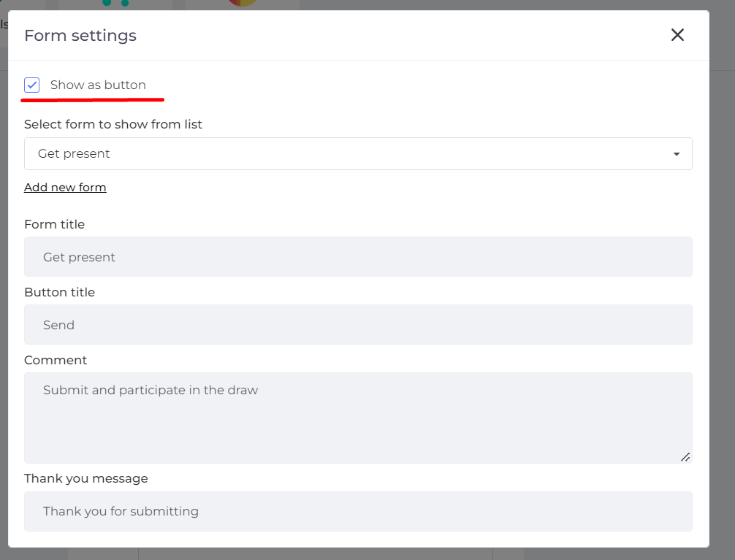The height and width of the screenshot is (560, 735).
Task: Click the checkmark icon inside the checkbox
Action: pos(32,85)
